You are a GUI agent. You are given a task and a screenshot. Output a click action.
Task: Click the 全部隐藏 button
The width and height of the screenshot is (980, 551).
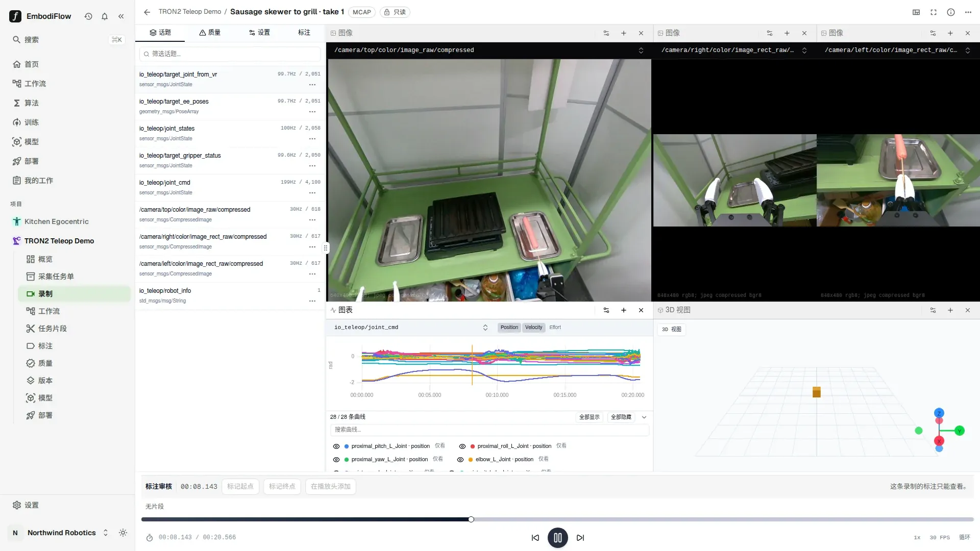click(x=621, y=417)
